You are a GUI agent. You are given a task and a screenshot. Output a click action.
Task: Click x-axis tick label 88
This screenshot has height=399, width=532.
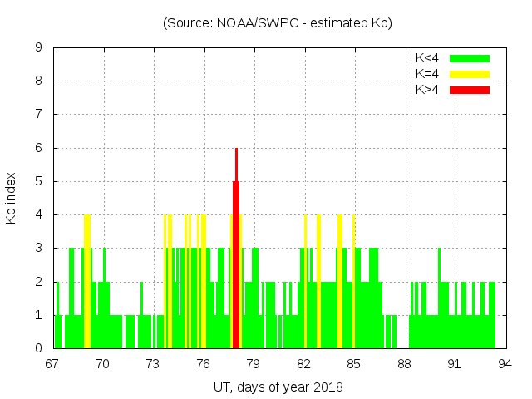point(404,363)
